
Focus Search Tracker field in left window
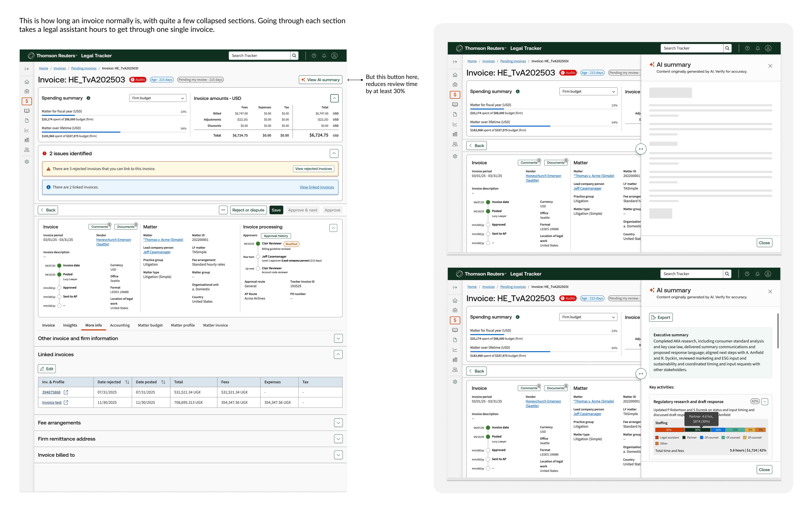(x=260, y=56)
